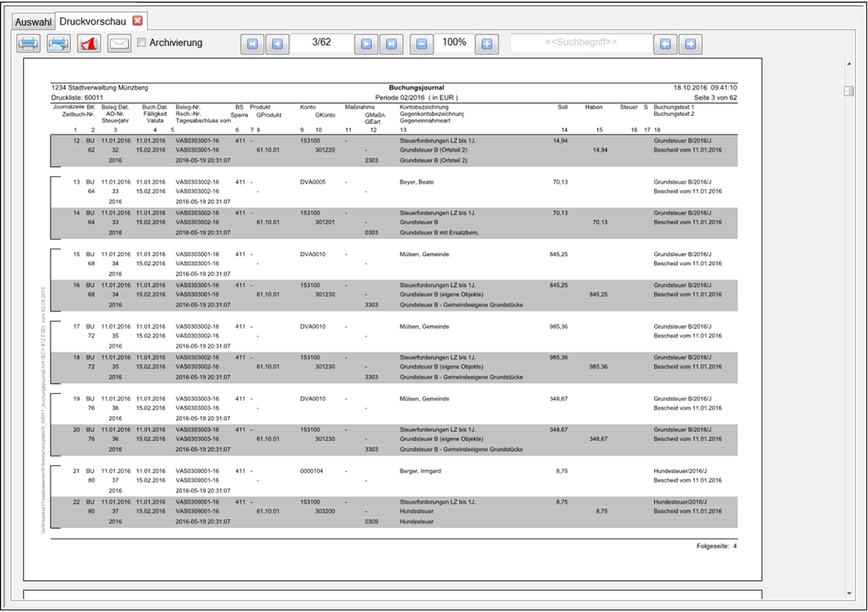Click the Suchbegriff search field
The image size is (868, 612).
pyautogui.click(x=581, y=42)
